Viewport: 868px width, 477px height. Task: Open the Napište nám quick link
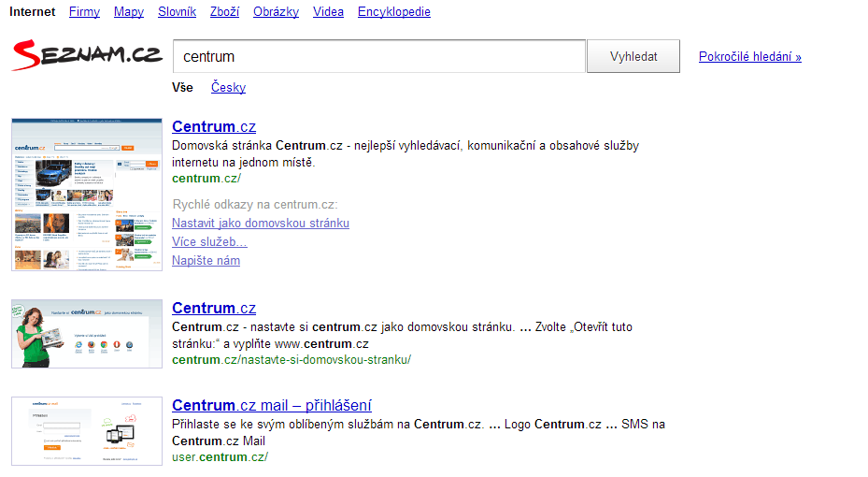pos(206,260)
